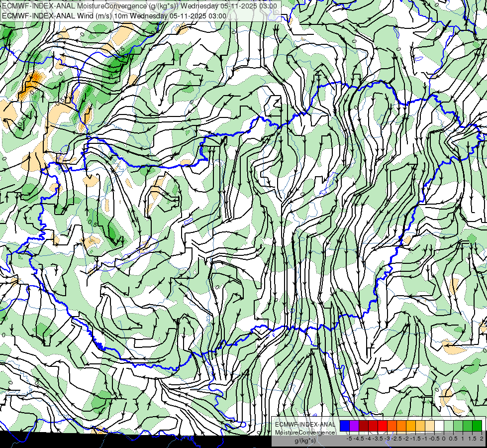Viewport: 487px width, 448px height.
Task: Click legend unit label 'g/(kg*s)'
Action: coord(305,441)
